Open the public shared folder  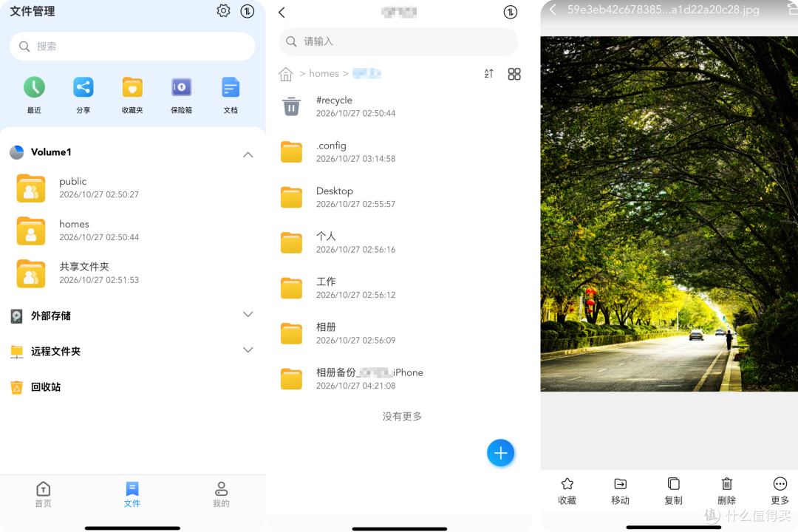(132, 188)
